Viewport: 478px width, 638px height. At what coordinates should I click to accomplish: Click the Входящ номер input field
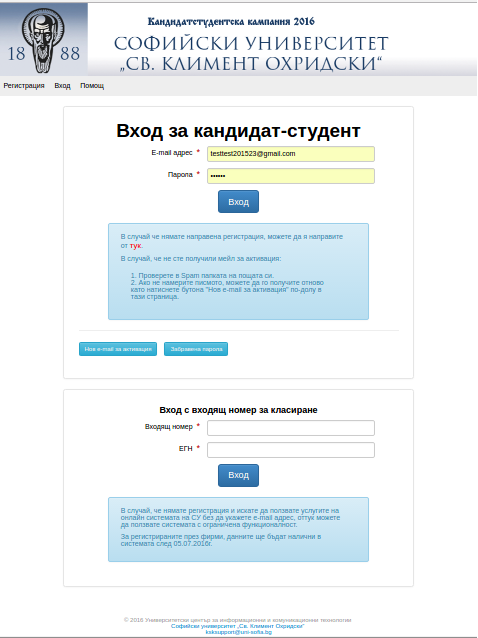(291, 428)
